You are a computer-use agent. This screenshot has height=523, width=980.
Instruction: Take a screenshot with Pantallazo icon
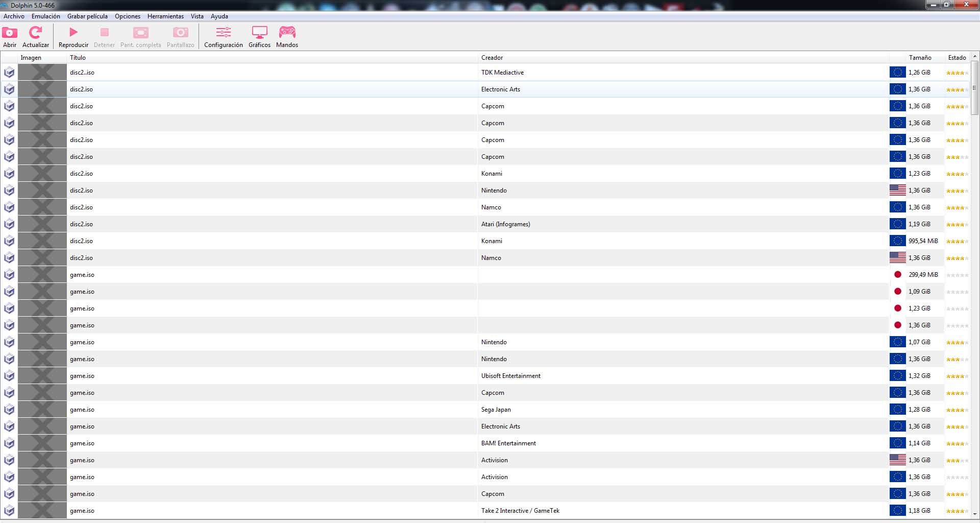pyautogui.click(x=180, y=33)
